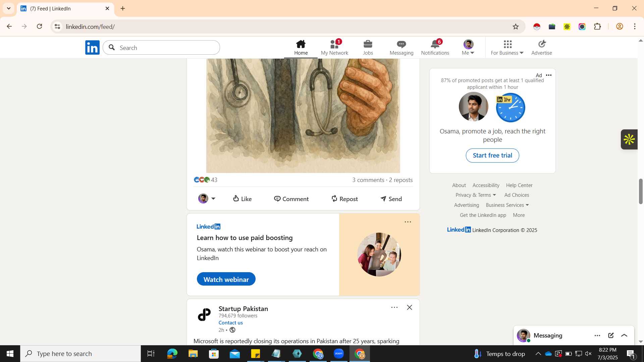Bookmark this page with star icon
Image resolution: width=644 pixels, height=362 pixels.
point(516,26)
